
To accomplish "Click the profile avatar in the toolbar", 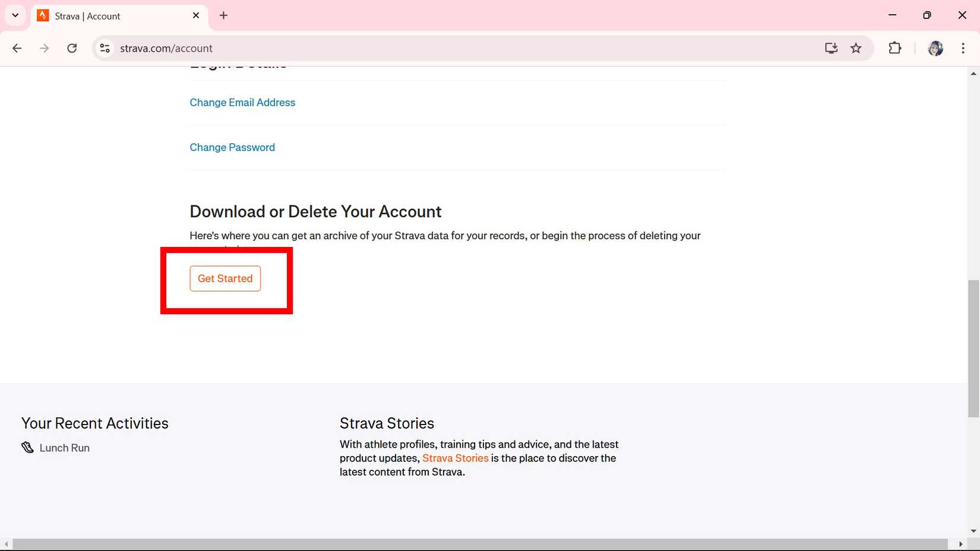I will [935, 48].
